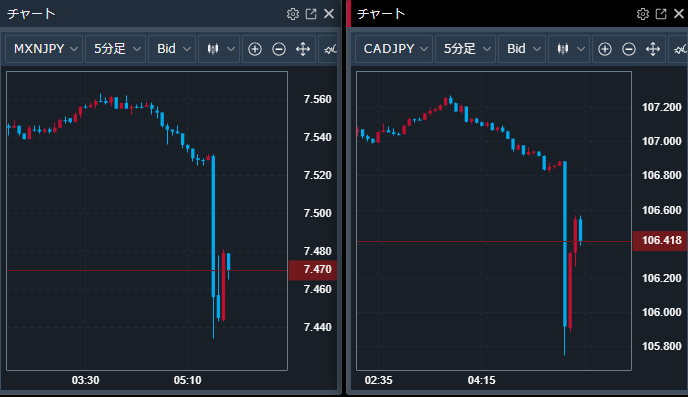Click the 7.470 current price label
The width and height of the screenshot is (688, 397).
313,269
